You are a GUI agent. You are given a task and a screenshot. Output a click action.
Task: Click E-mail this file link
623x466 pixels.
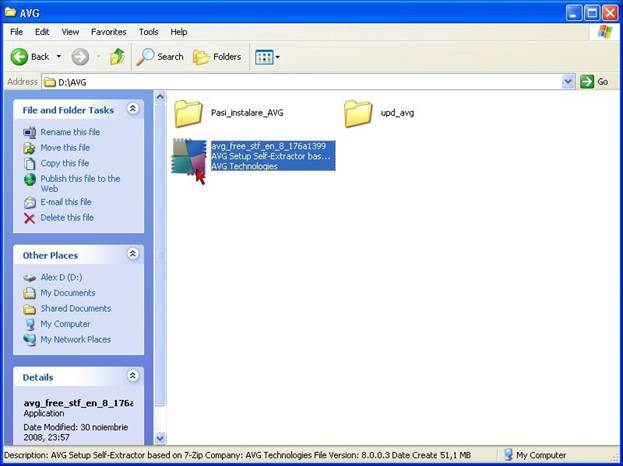(x=66, y=202)
